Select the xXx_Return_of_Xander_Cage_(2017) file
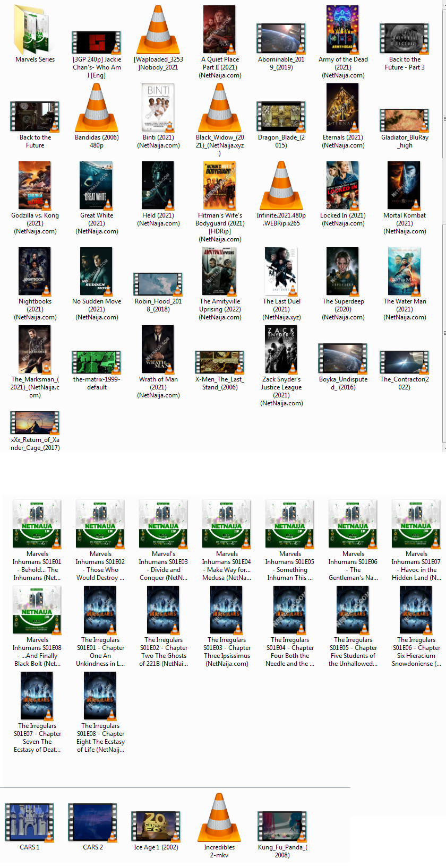 coord(35,423)
